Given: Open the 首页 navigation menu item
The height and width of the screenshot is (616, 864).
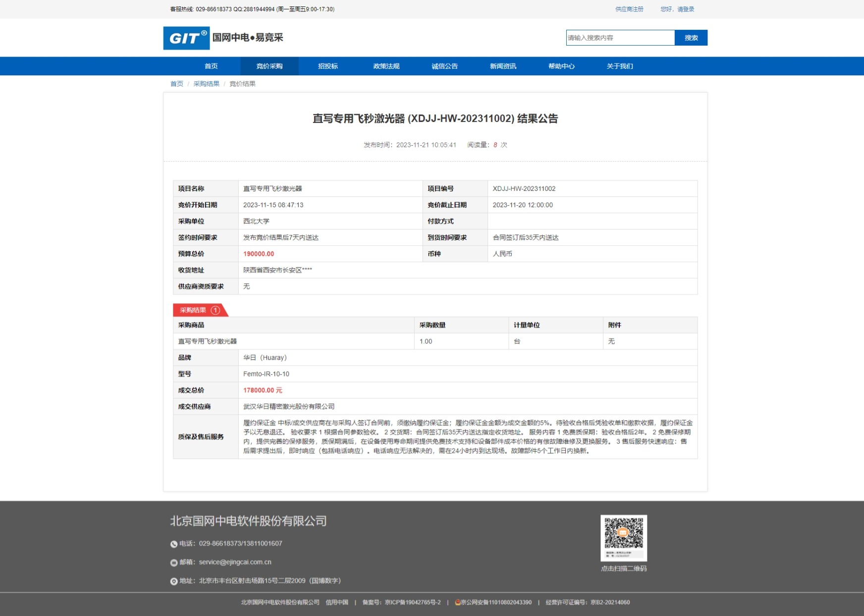Looking at the screenshot, I should coord(211,66).
